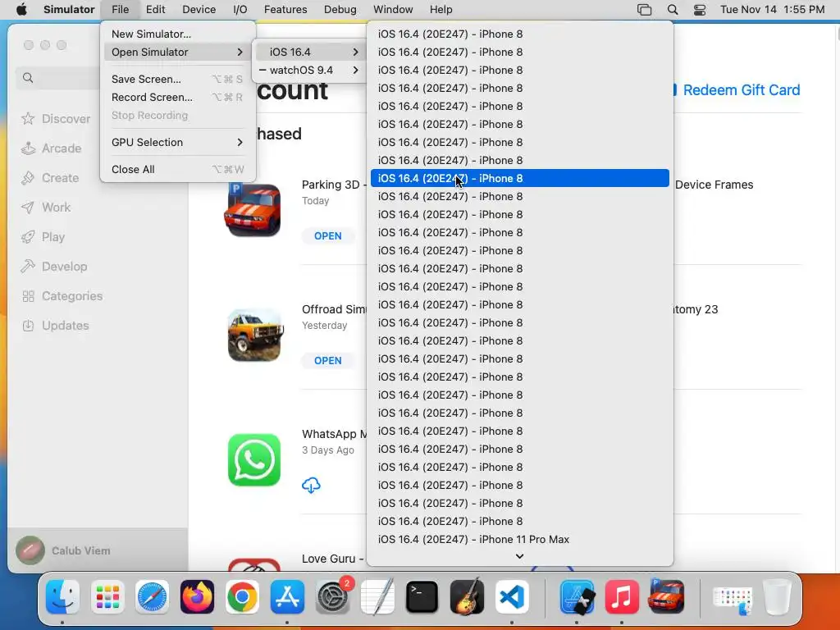Expand the iOS 16.4 submenu
This screenshot has height=630, width=840.
pyautogui.click(x=311, y=52)
